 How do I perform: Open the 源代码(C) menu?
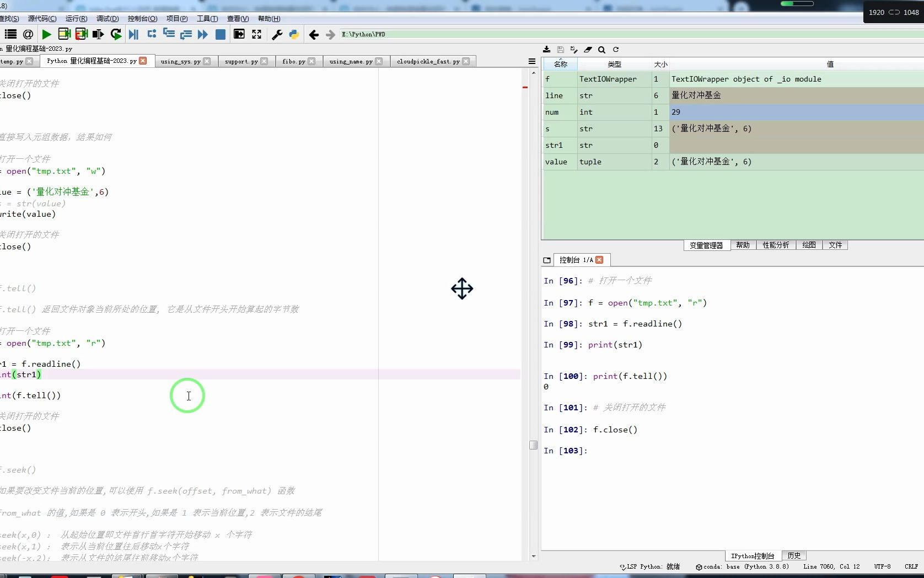coord(42,18)
